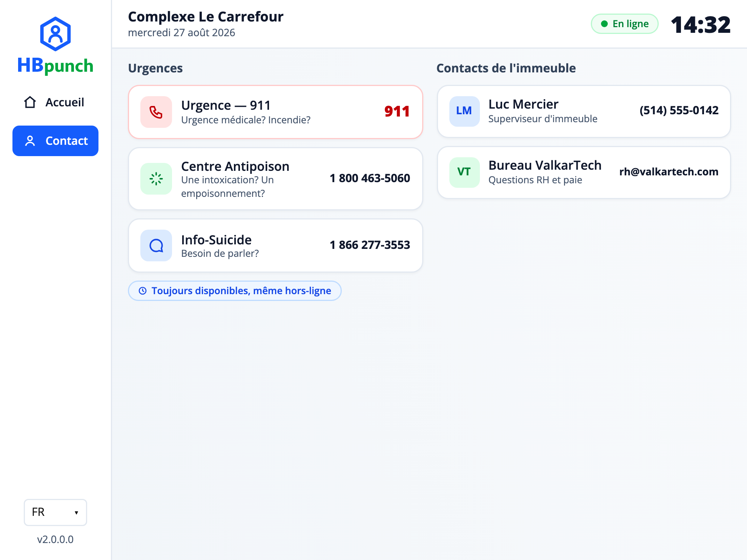747x560 pixels.
Task: Open Luc Mercier contact card
Action: point(584,111)
